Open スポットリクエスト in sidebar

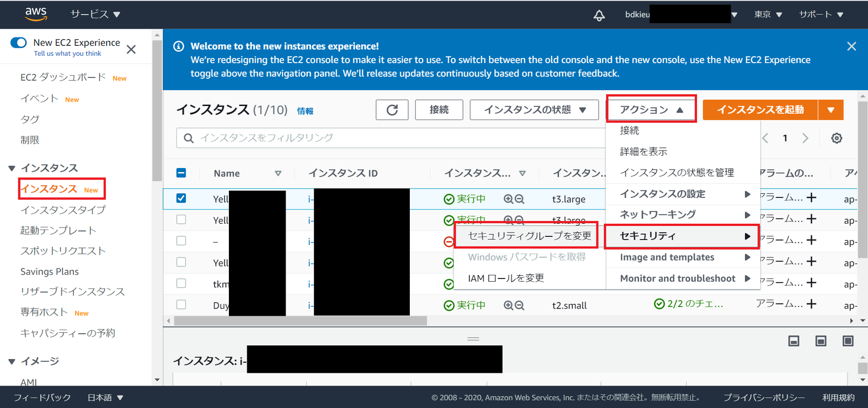(63, 251)
